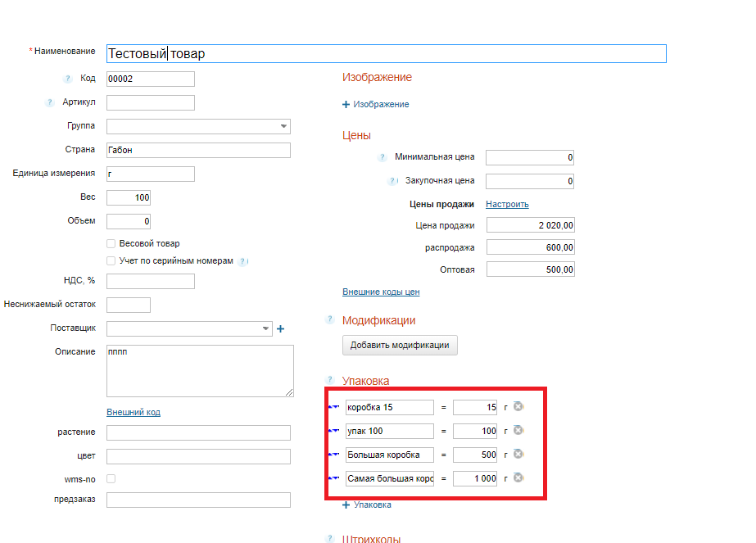
Task: Click plus icon beside Изображение link
Action: point(346,105)
